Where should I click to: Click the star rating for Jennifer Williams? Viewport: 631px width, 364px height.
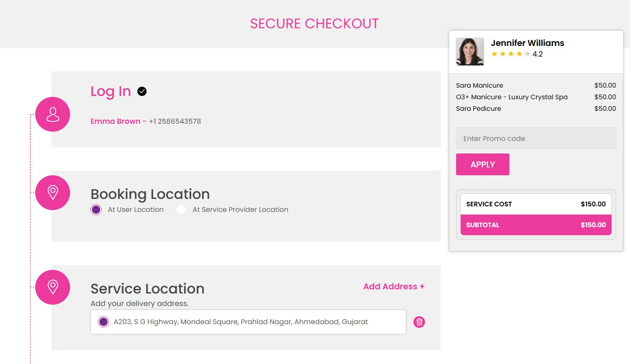click(510, 54)
